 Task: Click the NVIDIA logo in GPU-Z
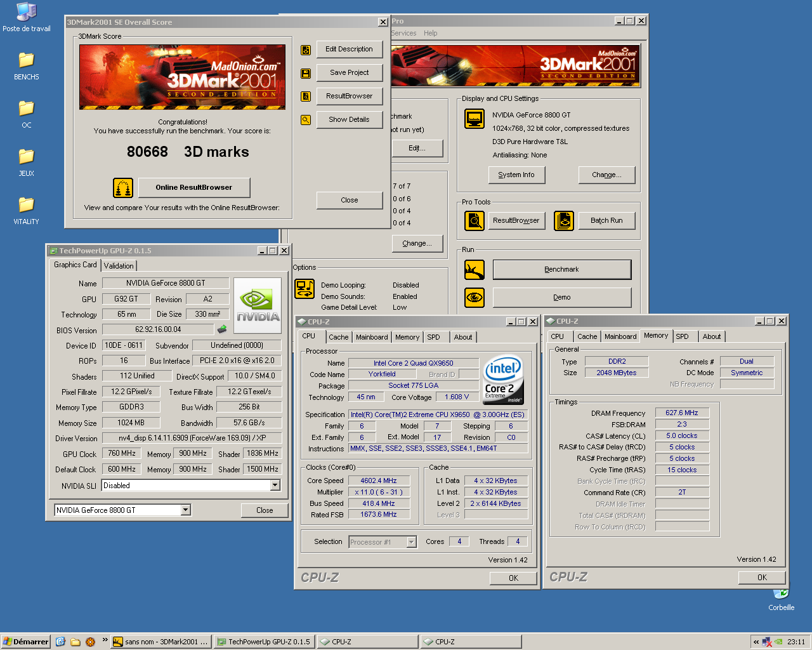click(x=258, y=306)
